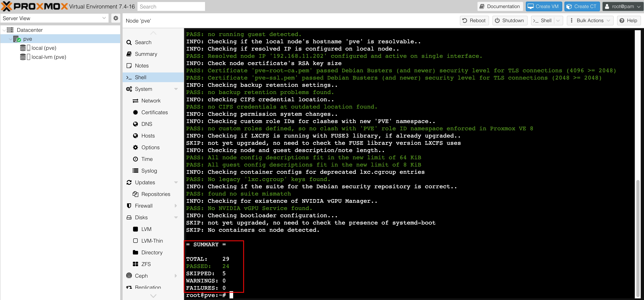The image size is (644, 300).
Task: Click the Documentation button link
Action: (500, 7)
